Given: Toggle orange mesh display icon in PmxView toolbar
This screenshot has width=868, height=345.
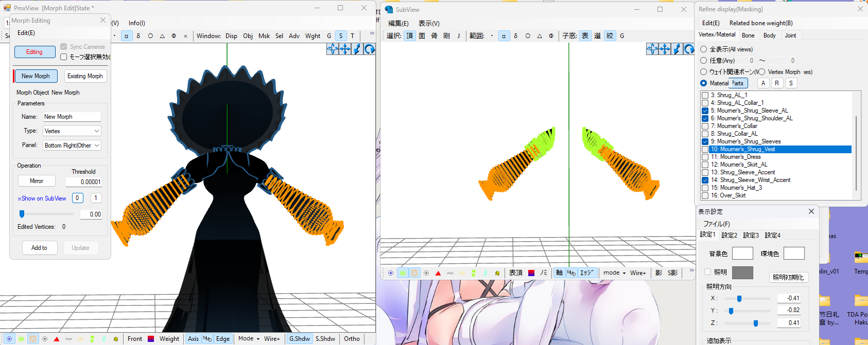Looking at the screenshot, I should pyautogui.click(x=33, y=339).
